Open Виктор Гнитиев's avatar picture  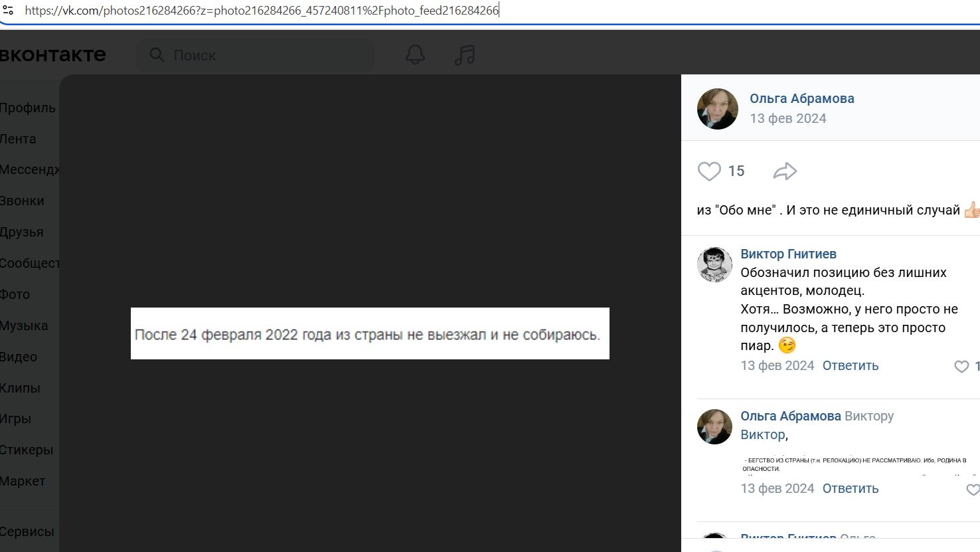coord(714,264)
